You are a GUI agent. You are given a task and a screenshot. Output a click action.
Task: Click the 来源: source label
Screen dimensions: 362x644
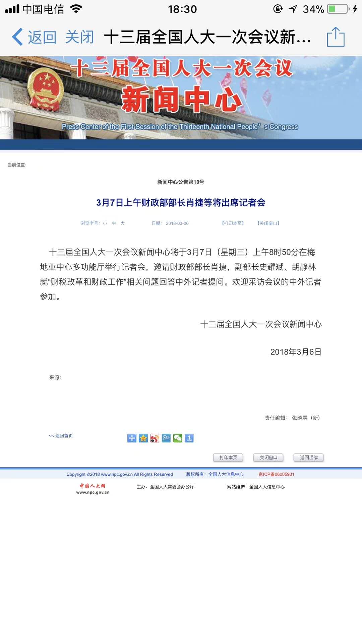coord(55,377)
